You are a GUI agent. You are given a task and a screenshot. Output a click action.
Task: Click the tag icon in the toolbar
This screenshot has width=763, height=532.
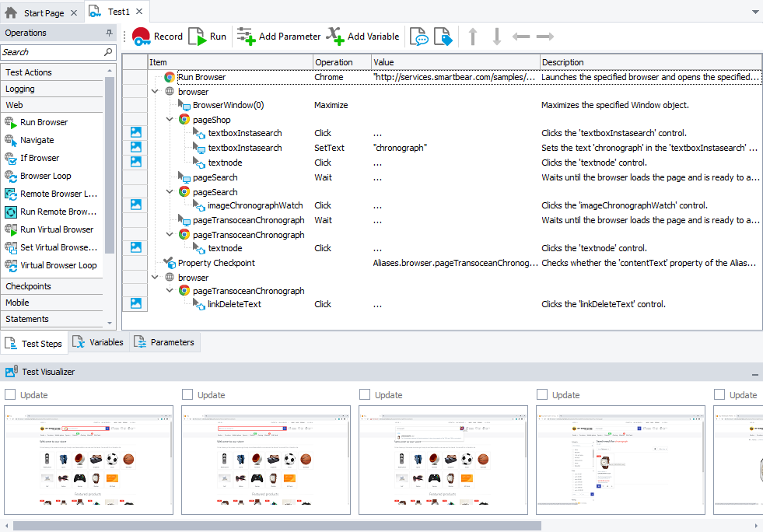click(x=443, y=37)
